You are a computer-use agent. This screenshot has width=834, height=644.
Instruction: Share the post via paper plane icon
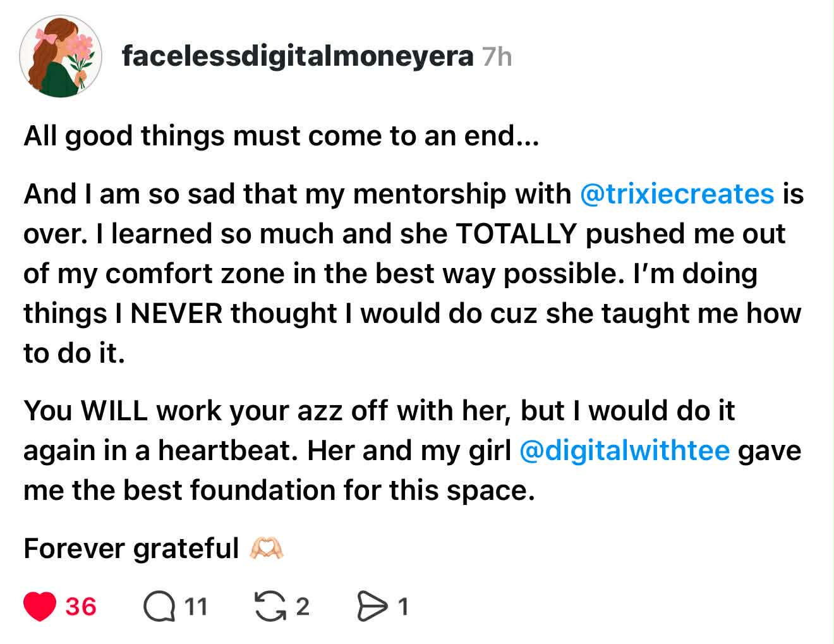[x=373, y=607]
